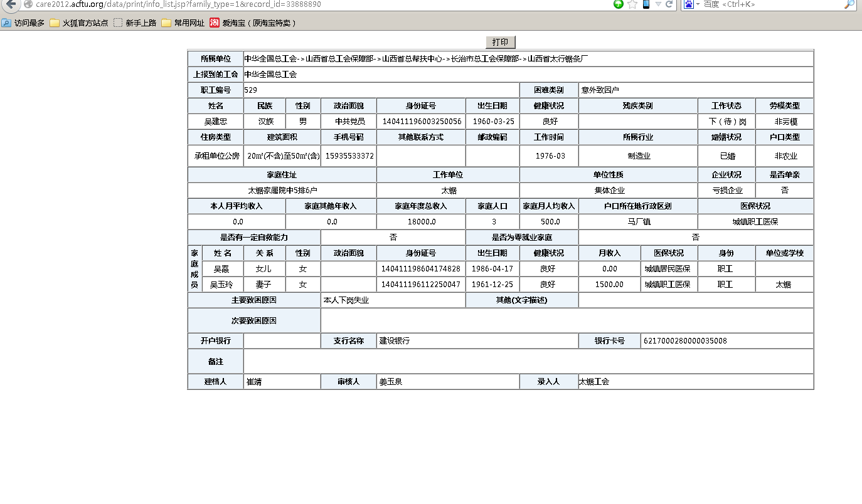
Task: Click the birth date 1960-03-25
Action: pos(492,122)
